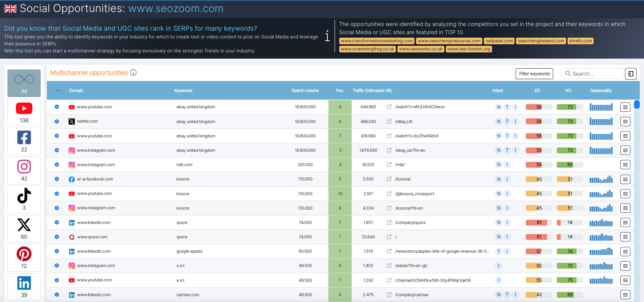Sort by KO column header
The image size is (644, 302).
[x=568, y=90]
